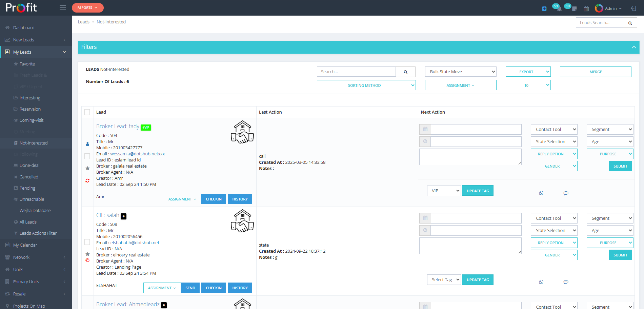Click the hamburger menu icon beside the logo
The height and width of the screenshot is (309, 644).
click(63, 7)
